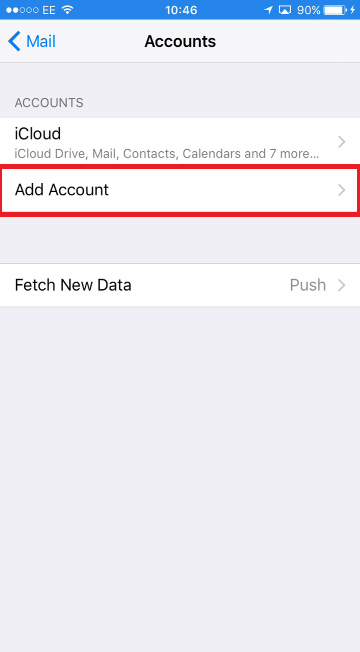360x652 pixels.
Task: Open Fetch New Data settings
Action: (180, 285)
